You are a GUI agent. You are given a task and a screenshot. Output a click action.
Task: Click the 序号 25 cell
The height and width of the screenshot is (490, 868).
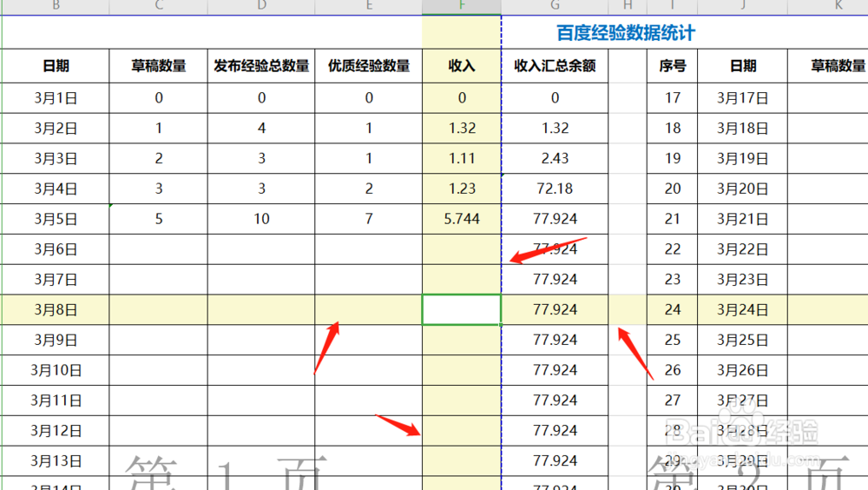click(672, 340)
